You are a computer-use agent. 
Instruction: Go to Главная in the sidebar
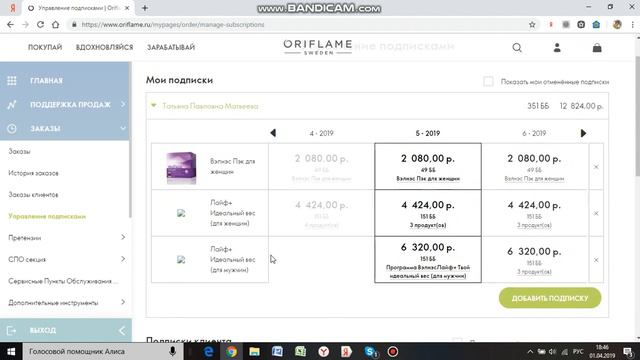pyautogui.click(x=46, y=81)
